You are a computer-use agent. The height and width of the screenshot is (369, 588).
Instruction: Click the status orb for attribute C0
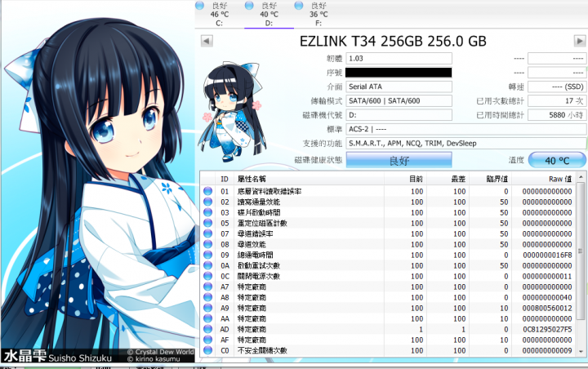point(207,350)
